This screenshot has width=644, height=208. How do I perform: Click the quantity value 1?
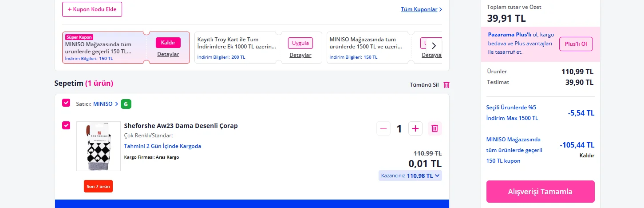pos(399,129)
